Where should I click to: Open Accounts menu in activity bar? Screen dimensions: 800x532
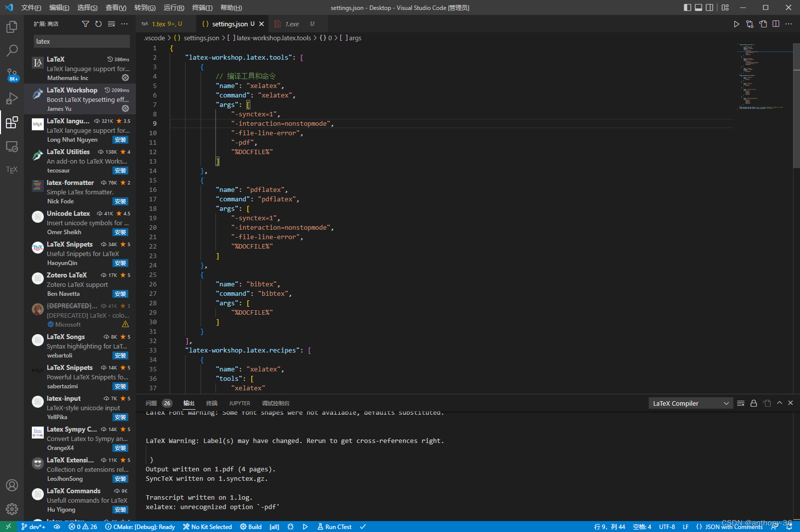coord(12,485)
